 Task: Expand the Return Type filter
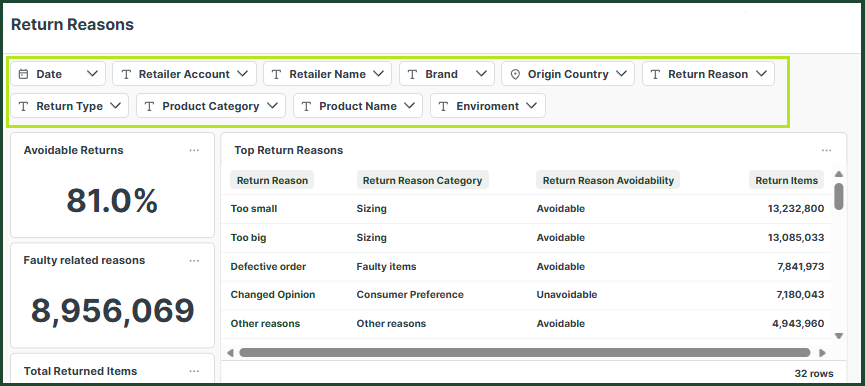tap(70, 106)
